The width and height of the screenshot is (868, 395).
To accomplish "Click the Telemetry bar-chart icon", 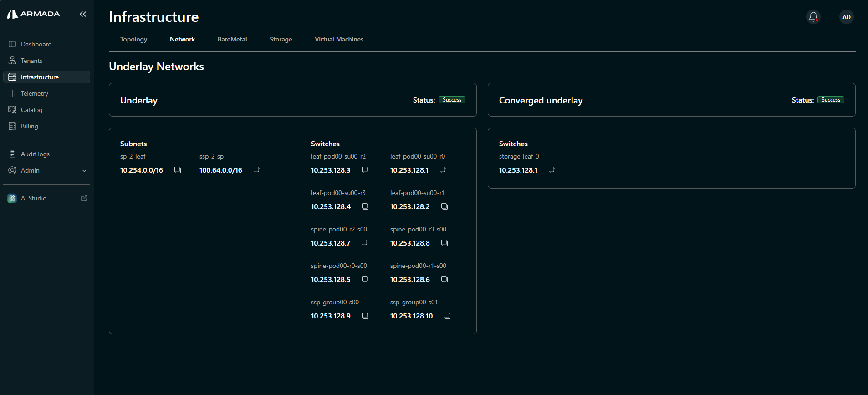I will click(x=12, y=93).
